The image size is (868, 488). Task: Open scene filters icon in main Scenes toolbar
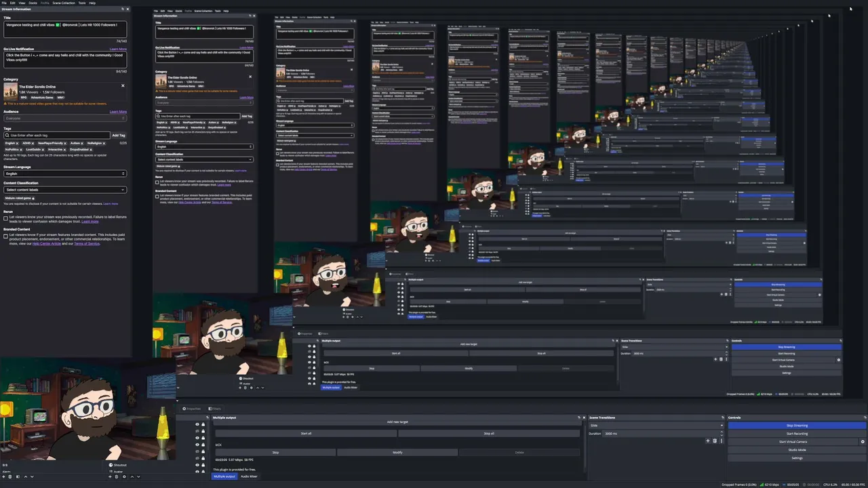pos(18,476)
